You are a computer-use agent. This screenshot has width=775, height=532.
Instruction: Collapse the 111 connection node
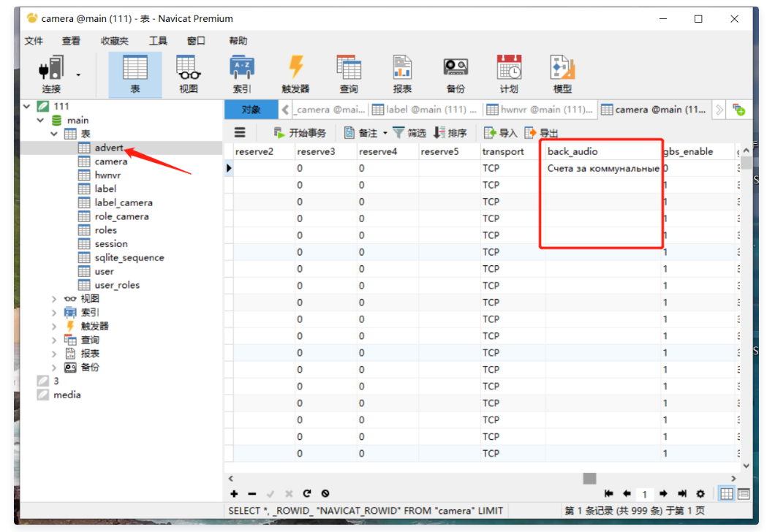coord(27,106)
